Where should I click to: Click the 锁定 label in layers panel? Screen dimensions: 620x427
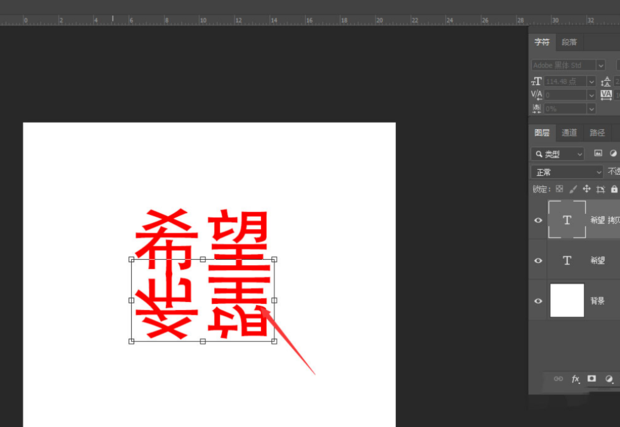(x=541, y=189)
